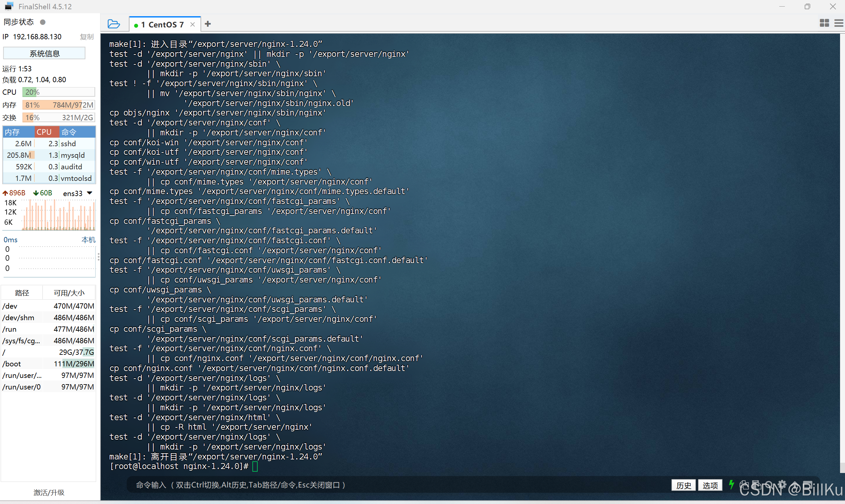Viewport: 845px width, 504px height.
Task: Select the sshd process row
Action: pyautogui.click(x=49, y=144)
